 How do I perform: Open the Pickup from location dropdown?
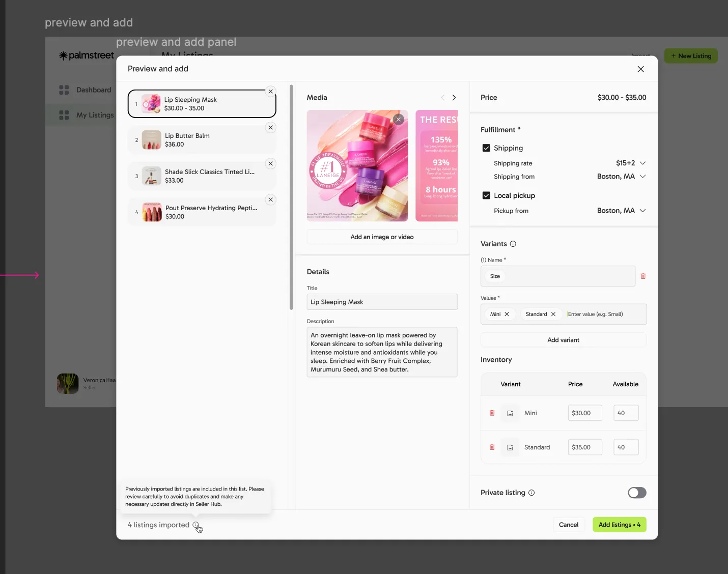click(x=642, y=211)
